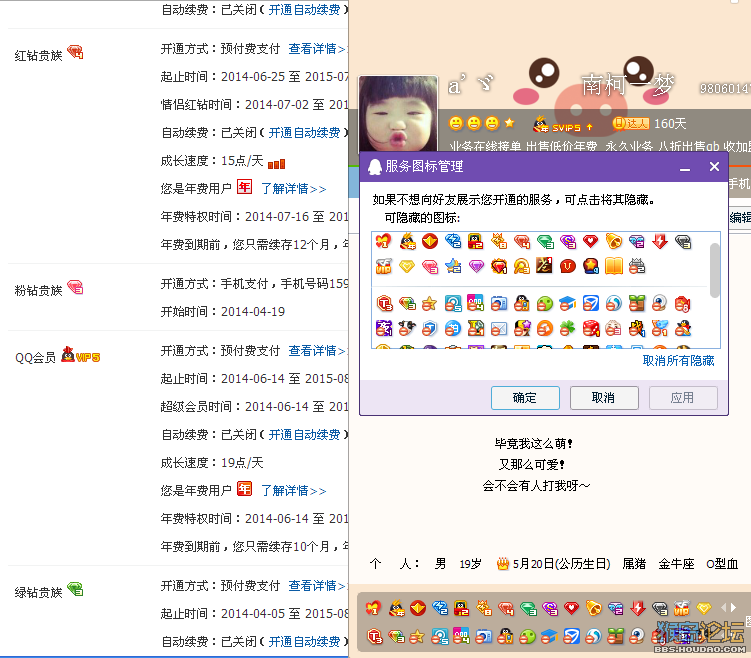Select the blue star level 2 icon in dialog
The image size is (751, 658).
click(453, 266)
